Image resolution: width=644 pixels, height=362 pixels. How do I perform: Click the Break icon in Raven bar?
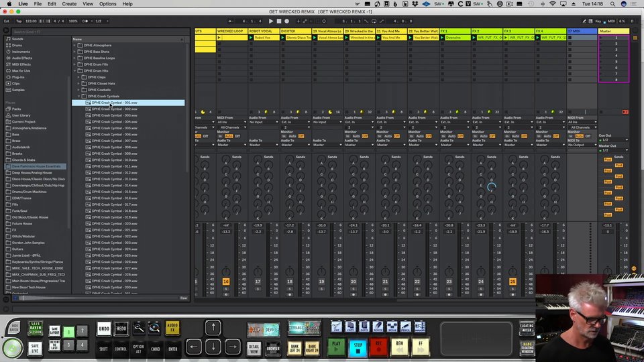click(392, 327)
